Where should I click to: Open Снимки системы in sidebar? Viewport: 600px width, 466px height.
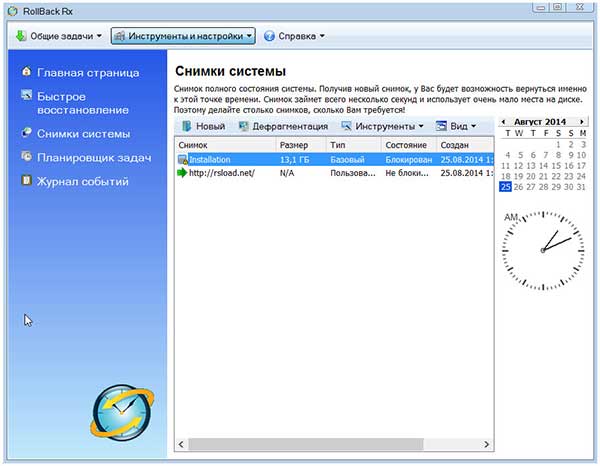point(83,134)
